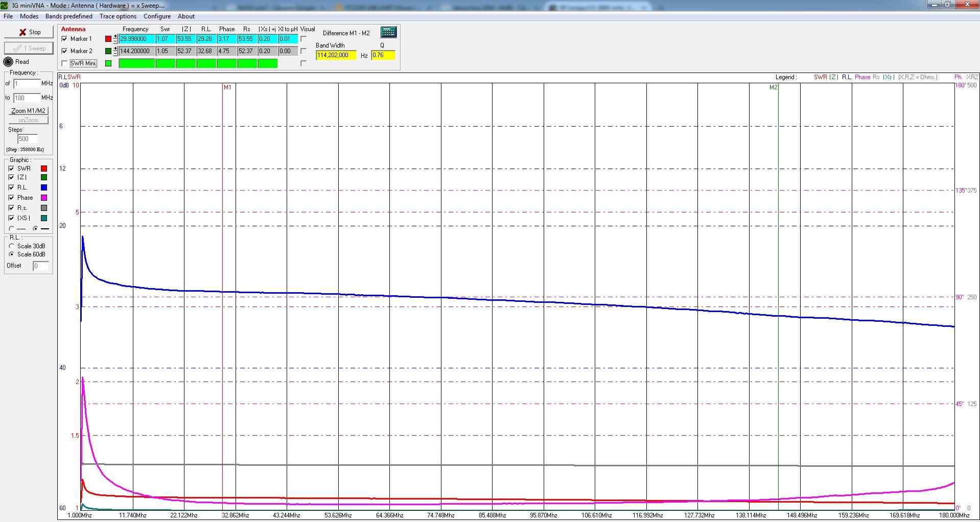The height and width of the screenshot is (522, 980).
Task: Toggle the R.s. graphic trace checkbox
Action: point(11,208)
